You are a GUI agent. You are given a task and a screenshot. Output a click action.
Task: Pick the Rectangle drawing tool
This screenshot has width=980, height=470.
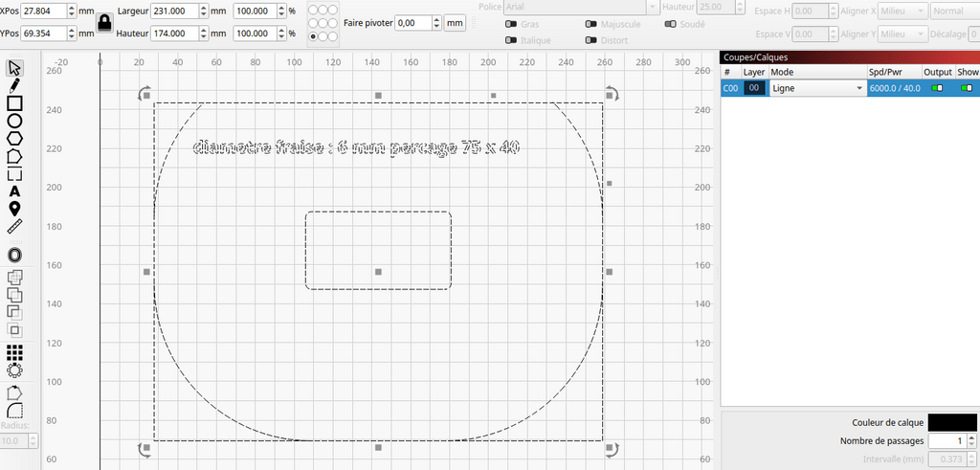point(15,103)
